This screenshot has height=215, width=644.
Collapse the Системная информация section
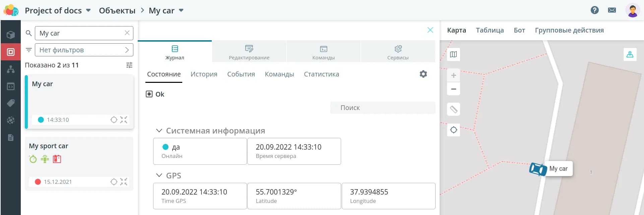[159, 131]
